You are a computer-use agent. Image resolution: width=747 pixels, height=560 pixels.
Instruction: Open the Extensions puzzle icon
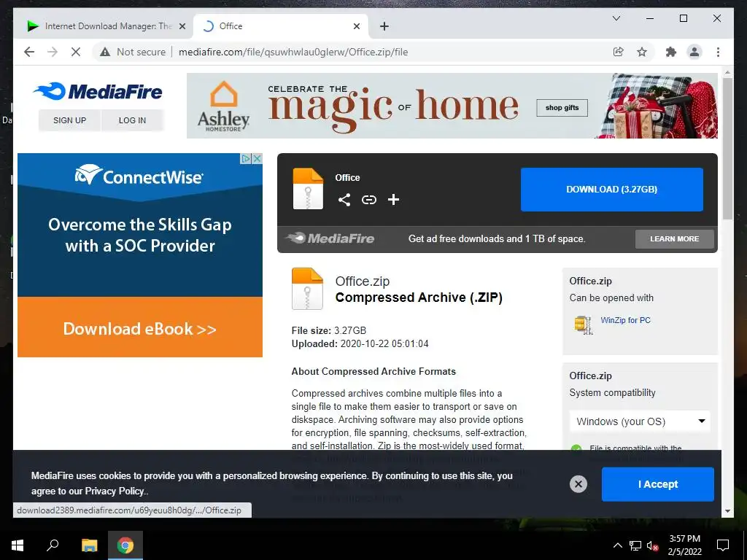pyautogui.click(x=671, y=52)
